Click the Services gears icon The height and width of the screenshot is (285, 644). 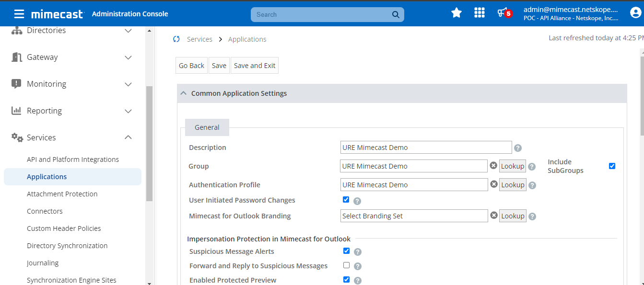[x=17, y=137]
